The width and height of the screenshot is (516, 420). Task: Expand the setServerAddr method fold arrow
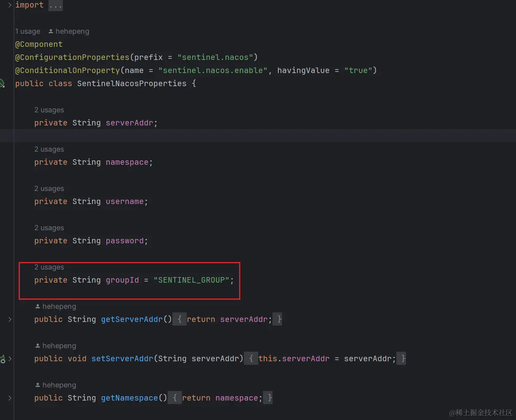[10, 358]
